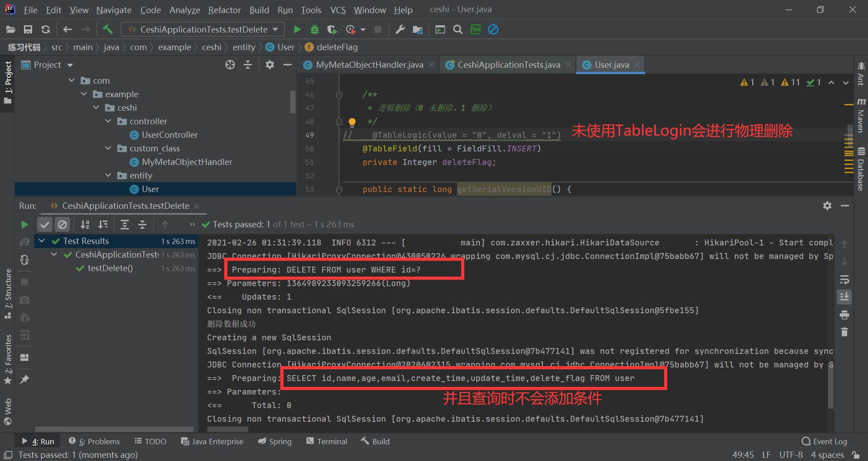Select MyMetaObjectHandler in project tree
The width and height of the screenshot is (868, 461).
tap(187, 162)
